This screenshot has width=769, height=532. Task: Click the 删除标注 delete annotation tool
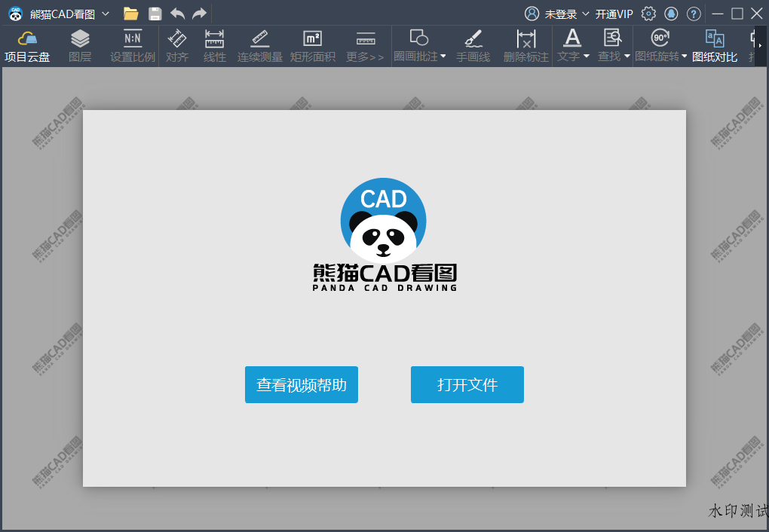click(x=525, y=47)
